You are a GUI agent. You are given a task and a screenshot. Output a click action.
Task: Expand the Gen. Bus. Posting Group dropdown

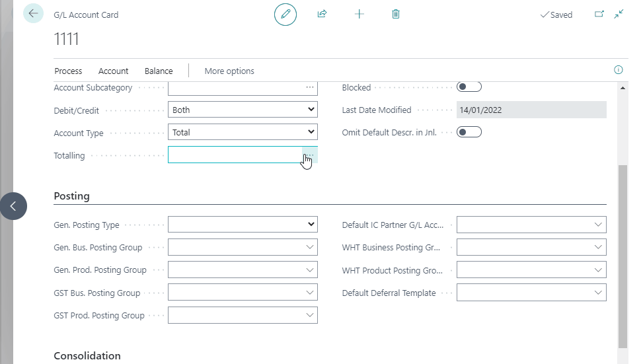coord(243,247)
